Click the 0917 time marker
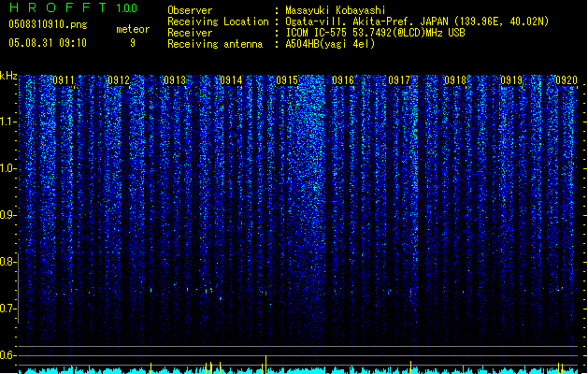The width and height of the screenshot is (588, 374). point(399,80)
